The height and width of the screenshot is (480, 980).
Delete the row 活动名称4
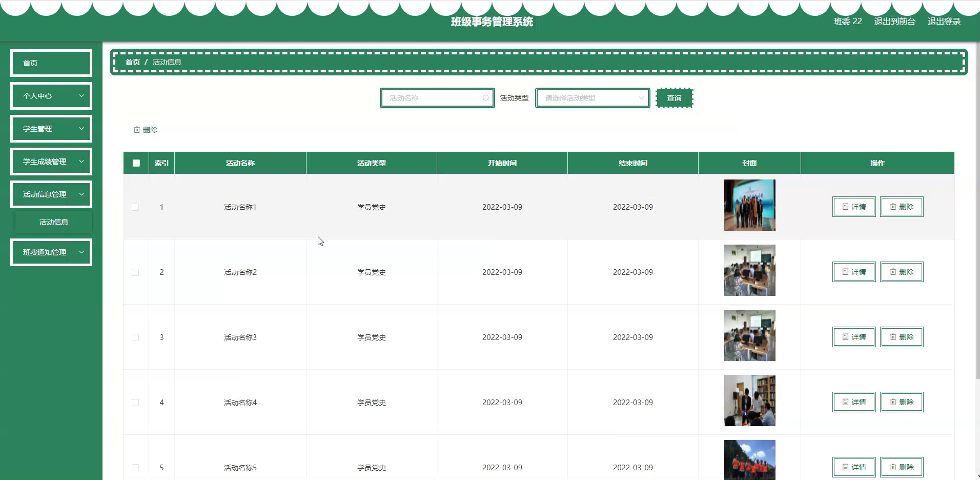[902, 402]
